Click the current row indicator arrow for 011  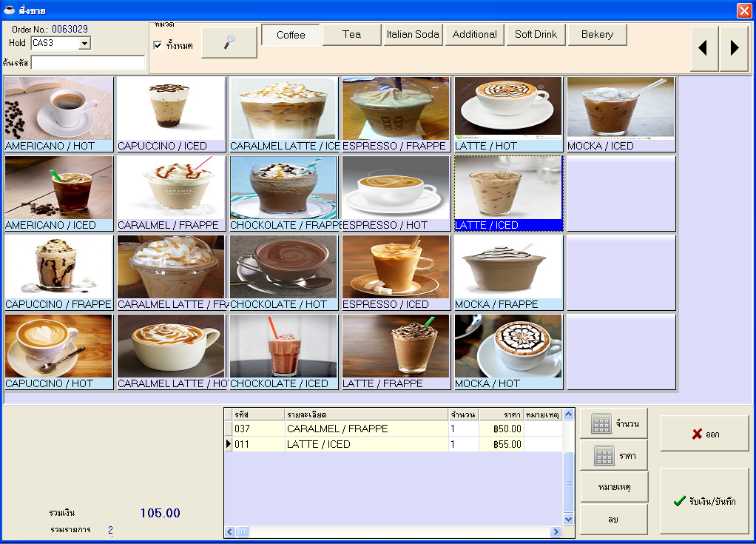pyautogui.click(x=229, y=443)
